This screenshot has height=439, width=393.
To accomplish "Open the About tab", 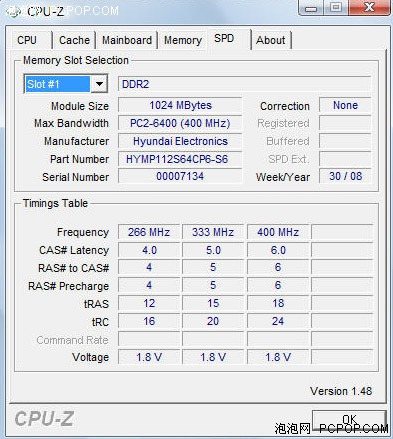I will (x=271, y=40).
